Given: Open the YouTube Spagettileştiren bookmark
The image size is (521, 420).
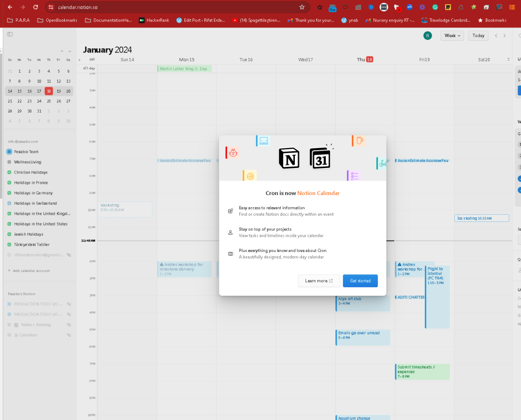Looking at the screenshot, I should tap(256, 20).
